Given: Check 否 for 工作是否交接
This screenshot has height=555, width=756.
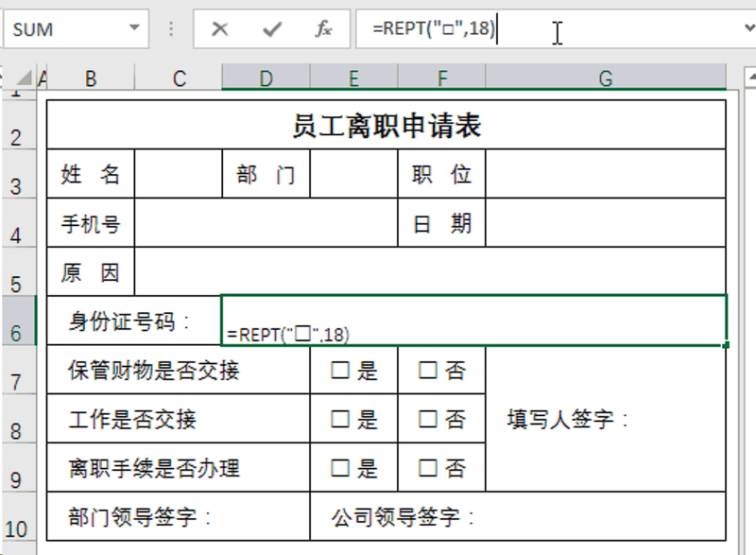Looking at the screenshot, I should [428, 419].
